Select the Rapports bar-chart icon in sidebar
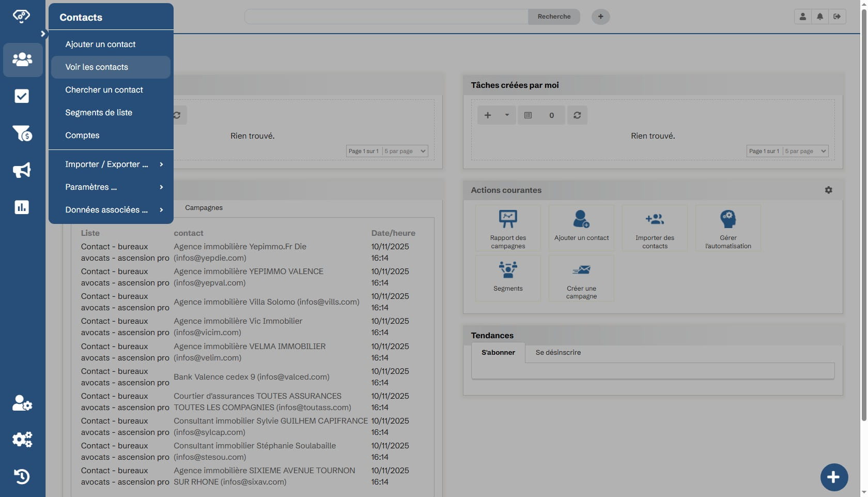This screenshot has width=868, height=497. point(22,207)
